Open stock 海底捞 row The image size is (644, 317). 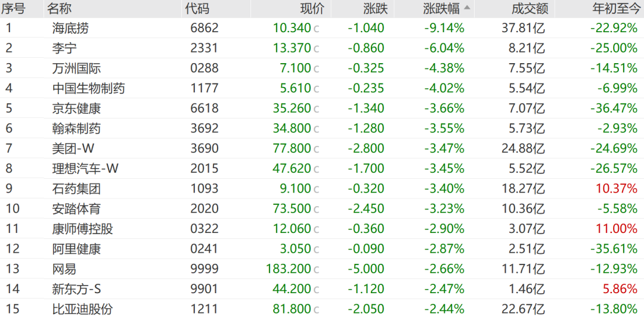(322, 28)
